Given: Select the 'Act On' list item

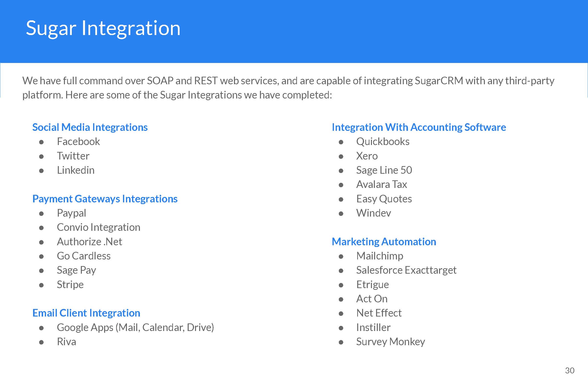Looking at the screenshot, I should (x=372, y=299).
